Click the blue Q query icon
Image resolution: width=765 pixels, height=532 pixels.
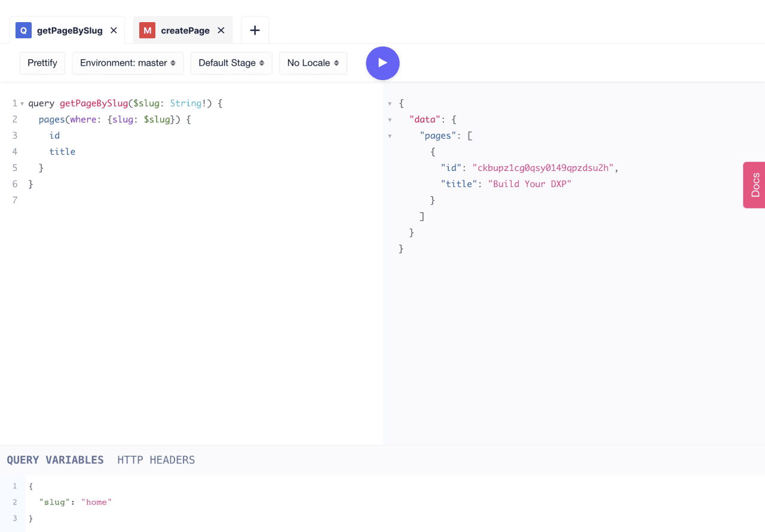(23, 30)
